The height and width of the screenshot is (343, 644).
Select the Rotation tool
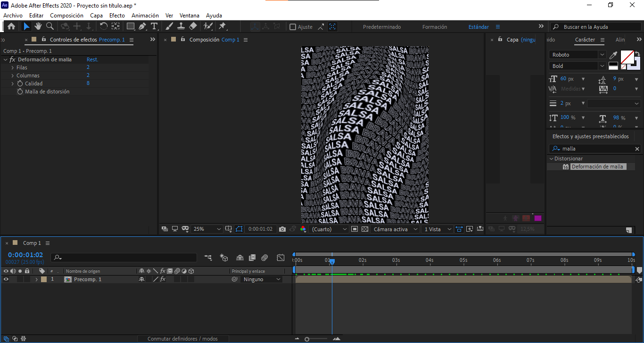coord(104,26)
